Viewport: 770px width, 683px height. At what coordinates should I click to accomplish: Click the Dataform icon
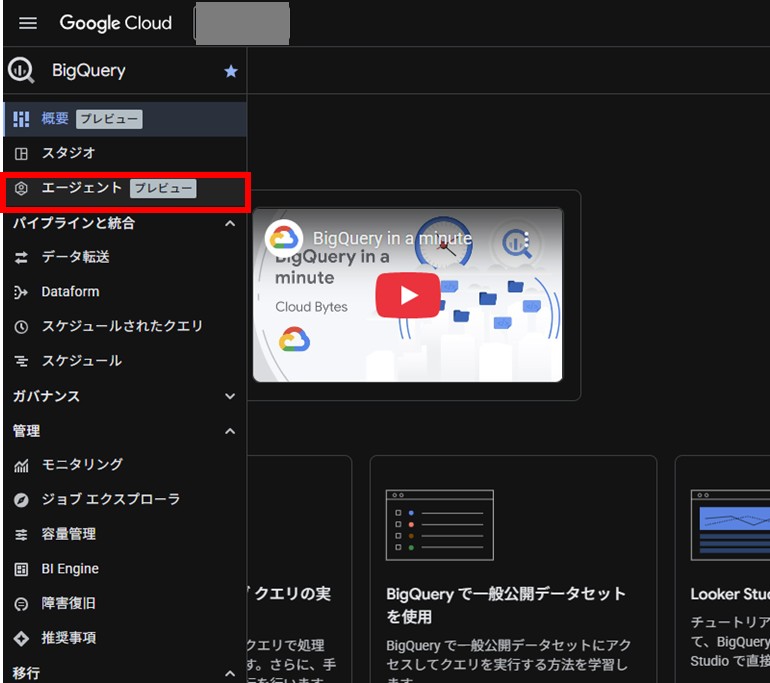[21, 292]
